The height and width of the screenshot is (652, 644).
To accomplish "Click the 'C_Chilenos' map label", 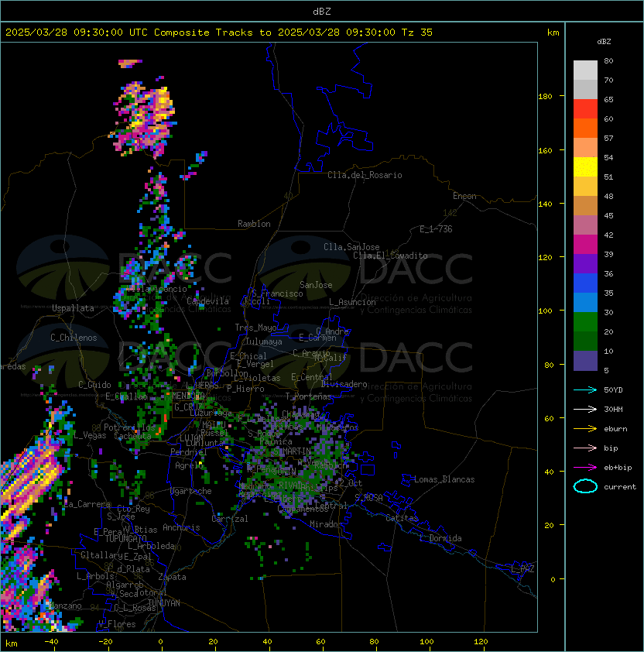I will click(74, 337).
